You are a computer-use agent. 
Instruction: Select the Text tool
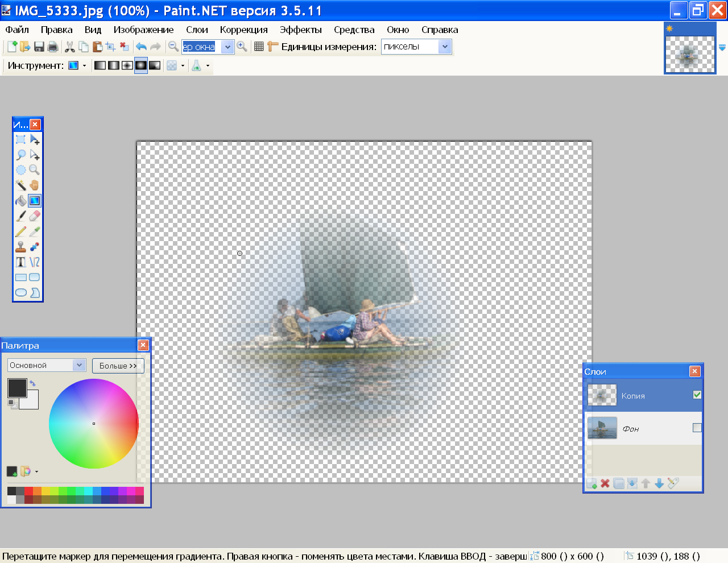[21, 262]
